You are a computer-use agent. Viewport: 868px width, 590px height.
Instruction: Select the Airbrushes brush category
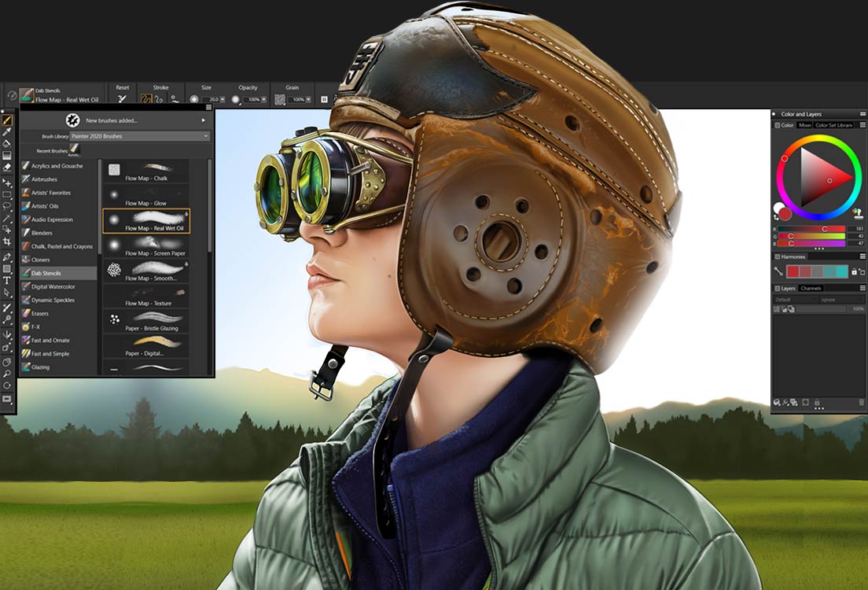[x=49, y=179]
